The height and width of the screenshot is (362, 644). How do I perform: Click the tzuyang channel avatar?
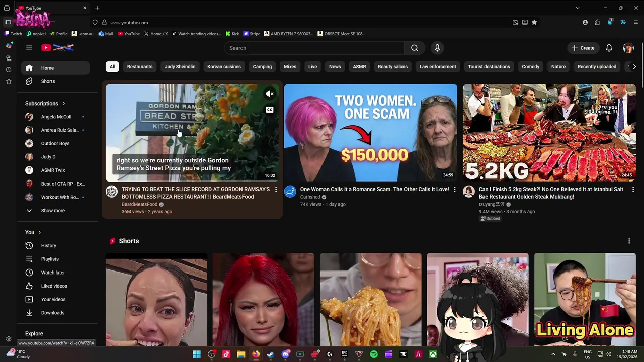point(469,192)
